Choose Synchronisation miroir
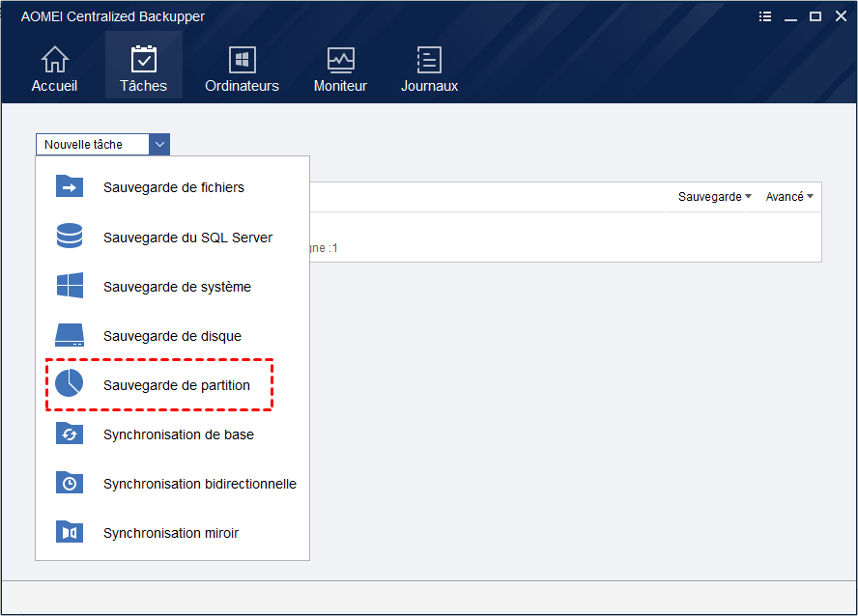 pyautogui.click(x=171, y=533)
